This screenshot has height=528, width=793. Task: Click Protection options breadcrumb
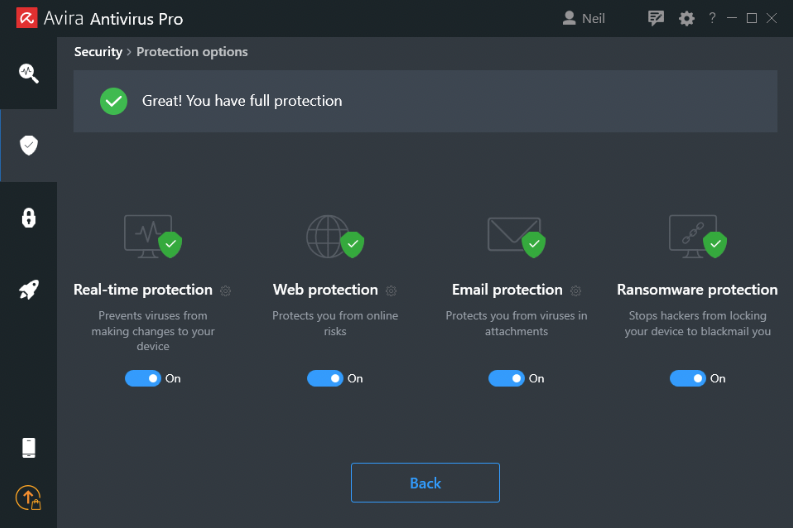point(192,52)
